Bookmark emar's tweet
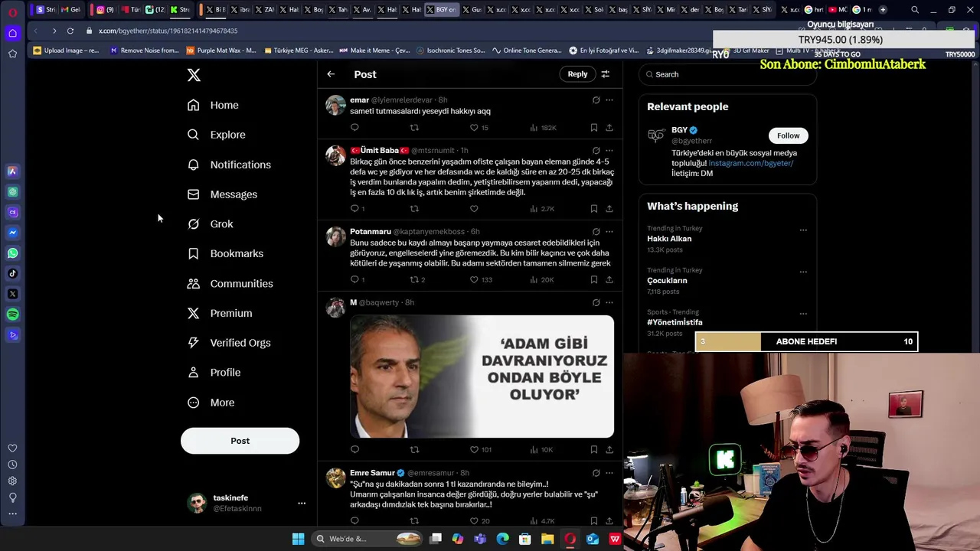The width and height of the screenshot is (980, 551). [x=593, y=128]
